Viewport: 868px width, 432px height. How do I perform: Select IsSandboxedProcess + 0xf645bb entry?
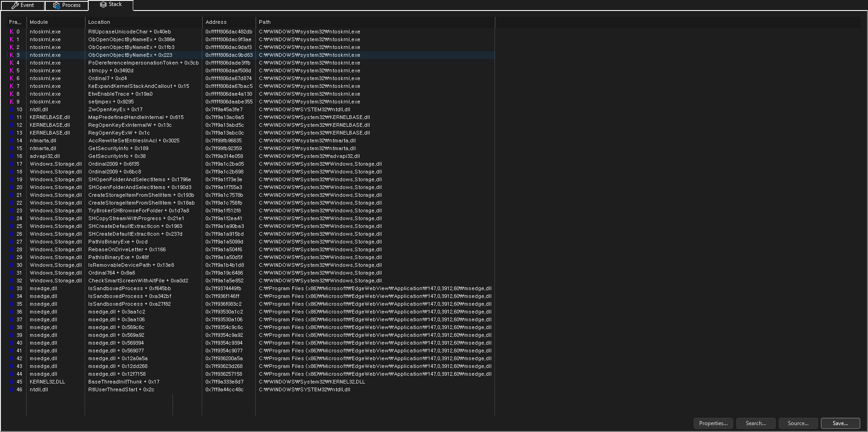(129, 288)
